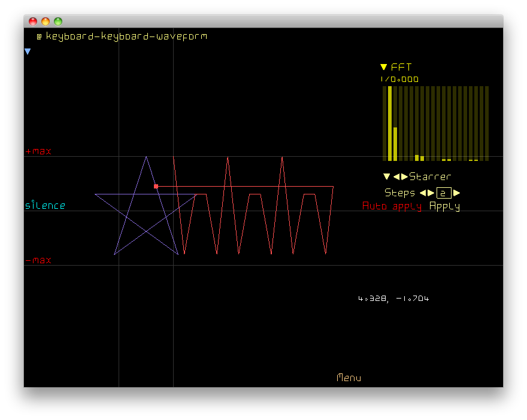Screen dimensions: 527x420
Task: Switch to next plugin after Starrer
Action: pos(404,176)
